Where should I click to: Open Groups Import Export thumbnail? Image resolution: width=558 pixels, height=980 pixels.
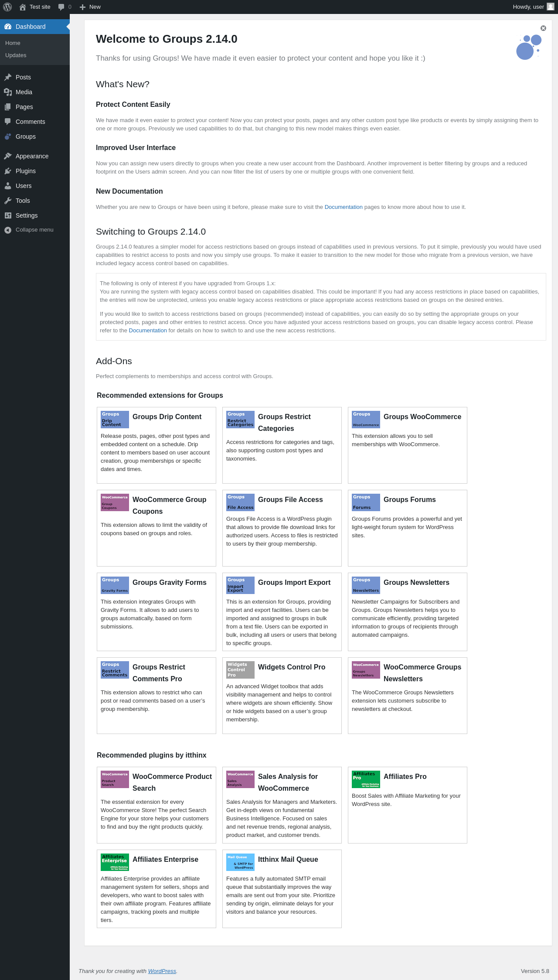click(x=241, y=585)
